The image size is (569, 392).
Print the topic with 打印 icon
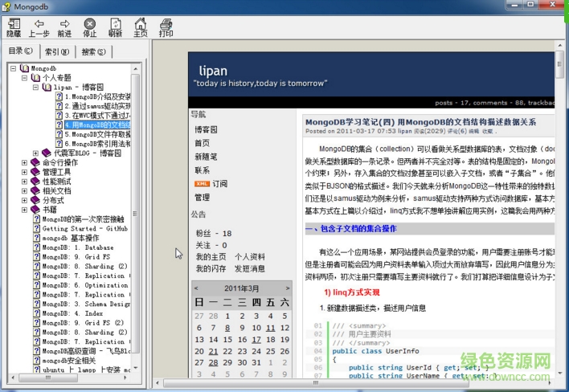click(166, 27)
